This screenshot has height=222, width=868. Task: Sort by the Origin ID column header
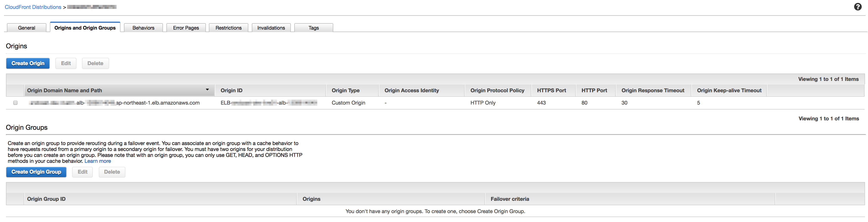point(232,90)
